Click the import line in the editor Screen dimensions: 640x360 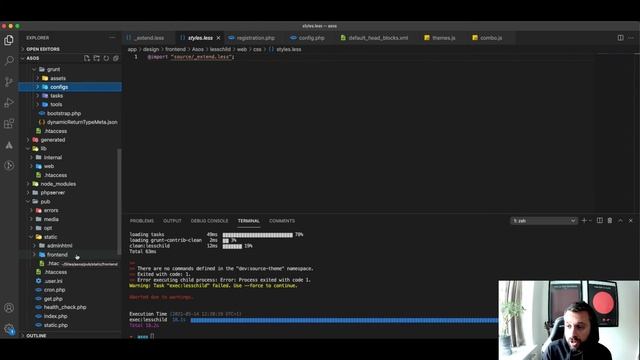[191, 57]
